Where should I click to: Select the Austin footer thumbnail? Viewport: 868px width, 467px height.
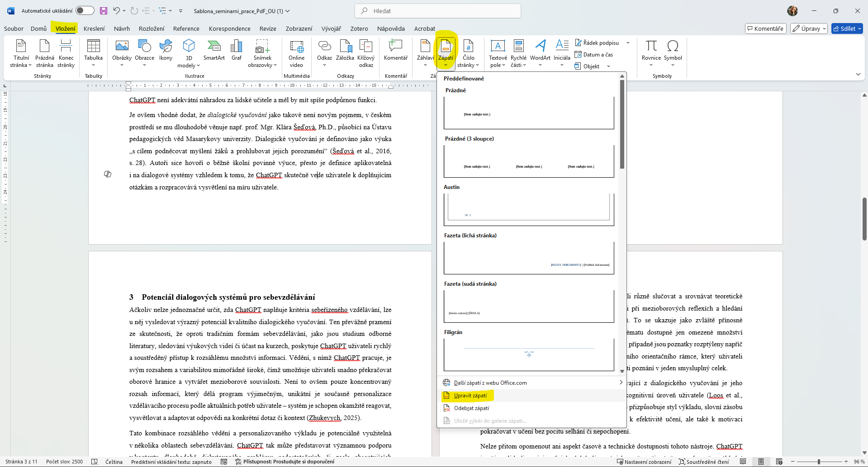(x=529, y=209)
